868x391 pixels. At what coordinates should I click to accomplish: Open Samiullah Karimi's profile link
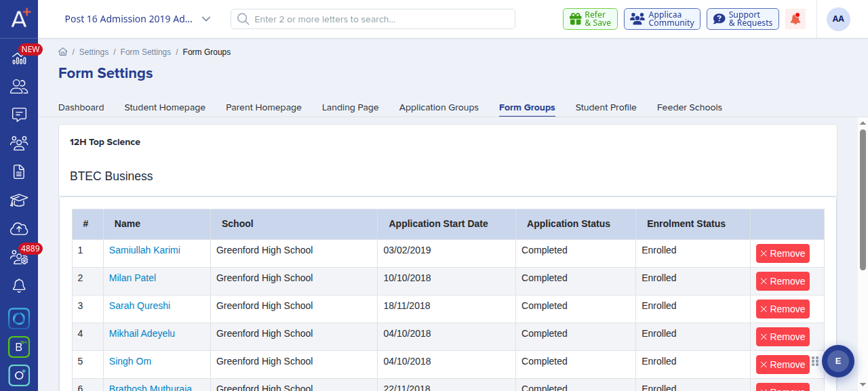tap(144, 250)
